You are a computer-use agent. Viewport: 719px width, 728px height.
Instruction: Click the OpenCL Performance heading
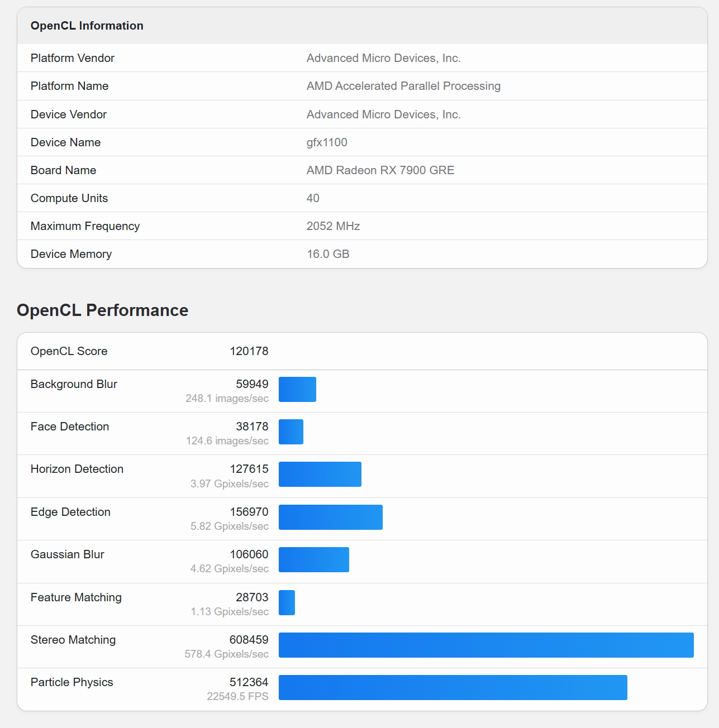pos(103,310)
